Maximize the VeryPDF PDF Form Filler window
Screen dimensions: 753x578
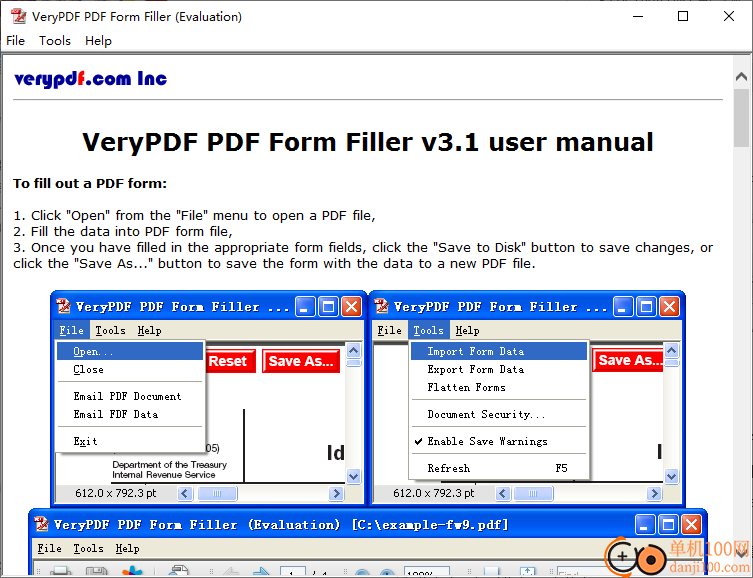(x=682, y=16)
